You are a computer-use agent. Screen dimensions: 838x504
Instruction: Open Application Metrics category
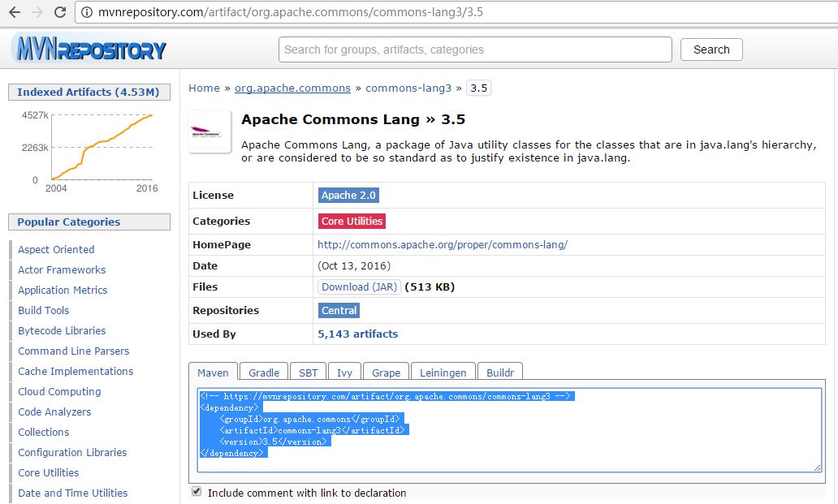pyautogui.click(x=63, y=290)
